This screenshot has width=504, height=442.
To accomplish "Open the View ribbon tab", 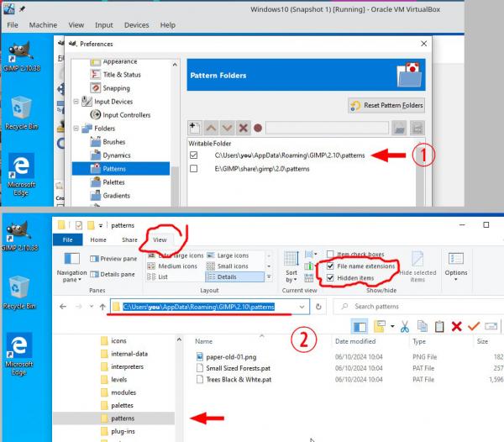I will point(160,239).
